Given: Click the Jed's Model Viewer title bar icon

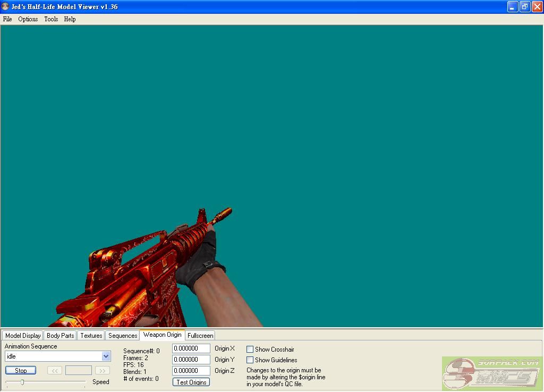Looking at the screenshot, I should coord(5,7).
